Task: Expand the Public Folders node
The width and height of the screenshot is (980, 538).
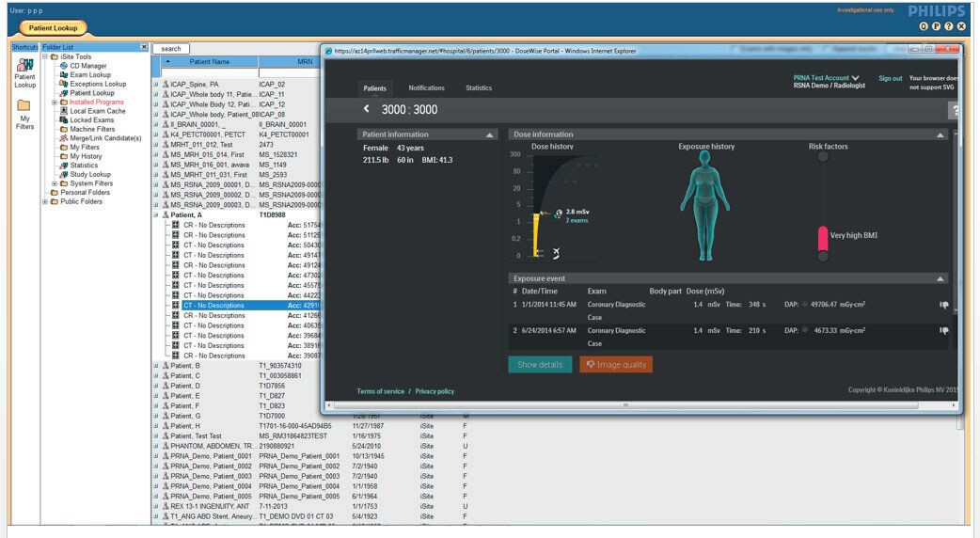Action: pos(45,202)
